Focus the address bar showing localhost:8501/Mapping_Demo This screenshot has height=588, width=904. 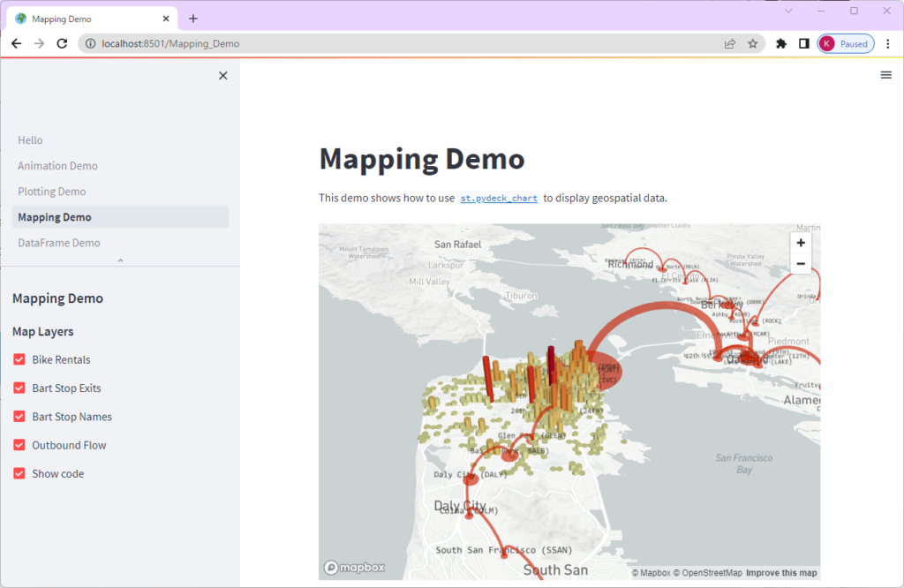pyautogui.click(x=403, y=44)
